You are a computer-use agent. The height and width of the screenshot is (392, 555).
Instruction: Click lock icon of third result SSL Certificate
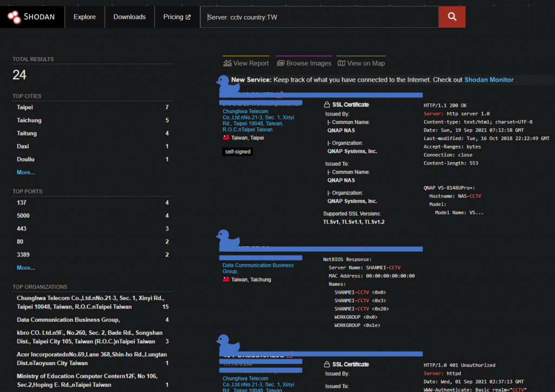point(327,364)
